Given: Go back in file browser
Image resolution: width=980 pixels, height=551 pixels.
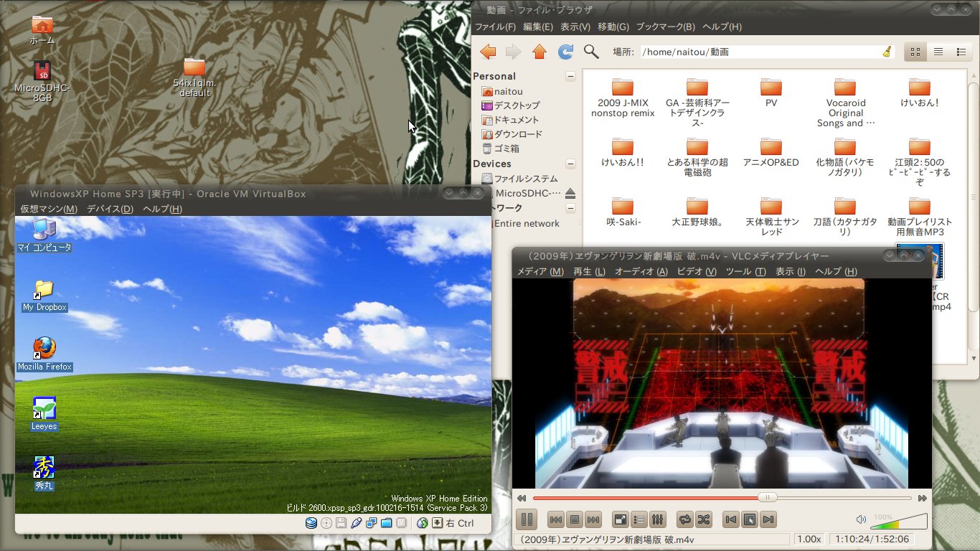Looking at the screenshot, I should (488, 52).
